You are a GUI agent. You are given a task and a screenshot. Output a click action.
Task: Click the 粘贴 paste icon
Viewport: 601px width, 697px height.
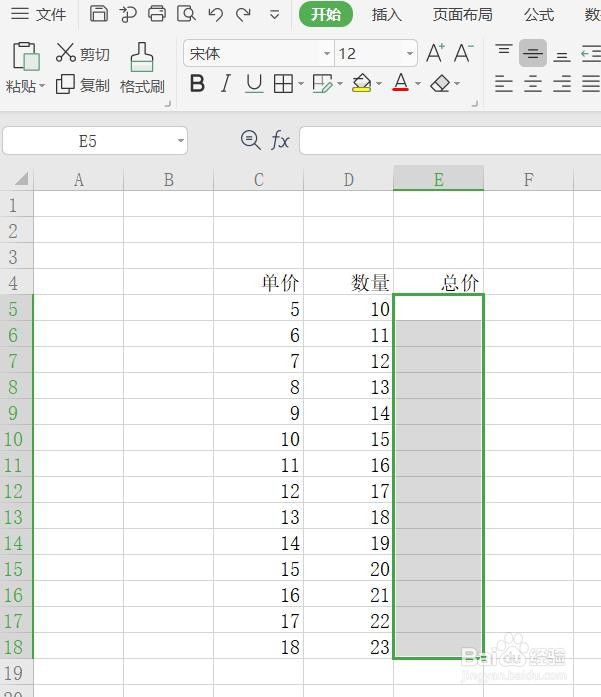26,56
